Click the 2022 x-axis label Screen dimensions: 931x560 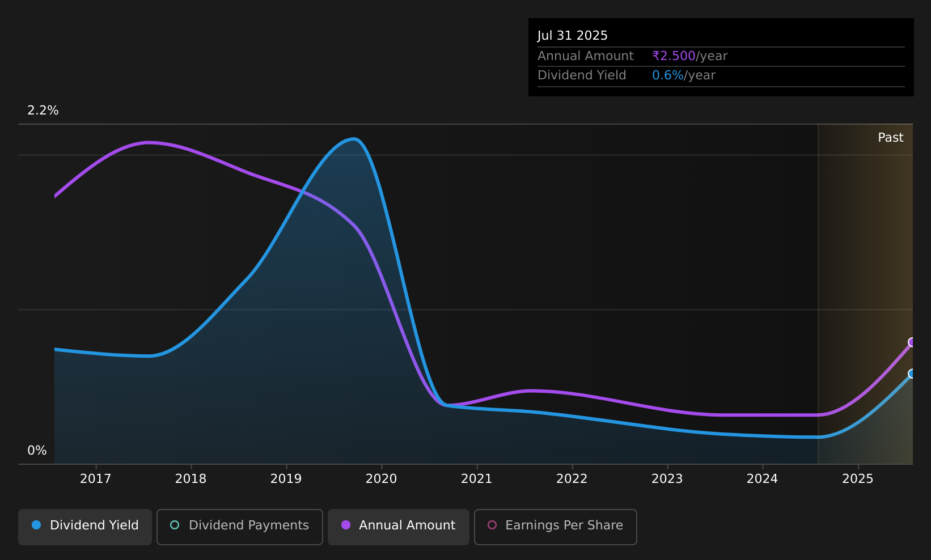572,479
